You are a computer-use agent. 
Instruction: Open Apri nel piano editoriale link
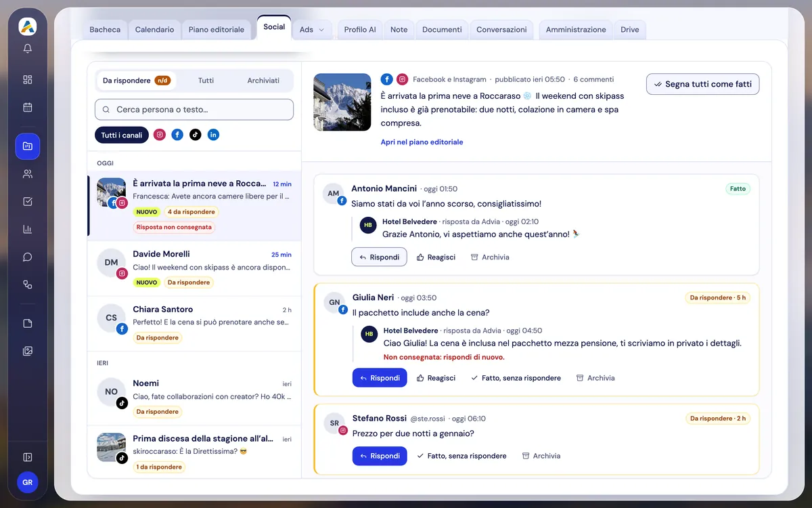pos(422,142)
